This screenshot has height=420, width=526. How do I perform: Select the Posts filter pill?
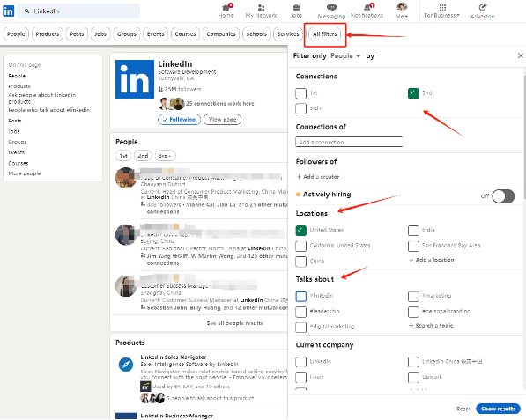[x=77, y=34]
